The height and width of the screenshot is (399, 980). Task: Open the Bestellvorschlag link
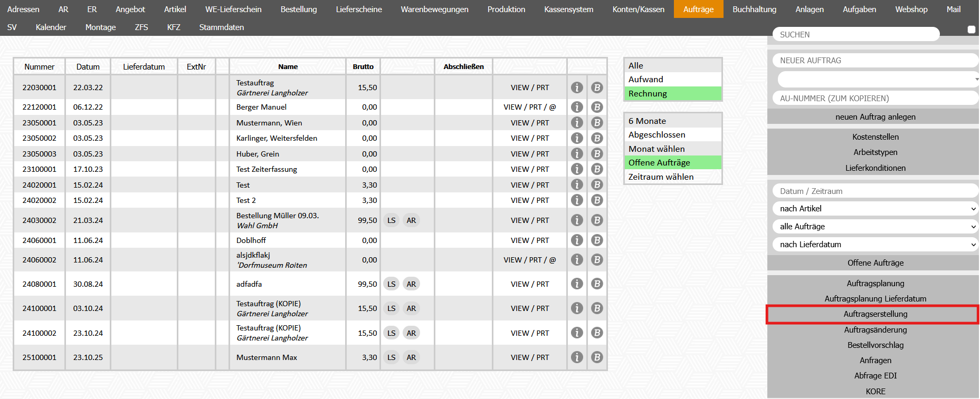876,345
